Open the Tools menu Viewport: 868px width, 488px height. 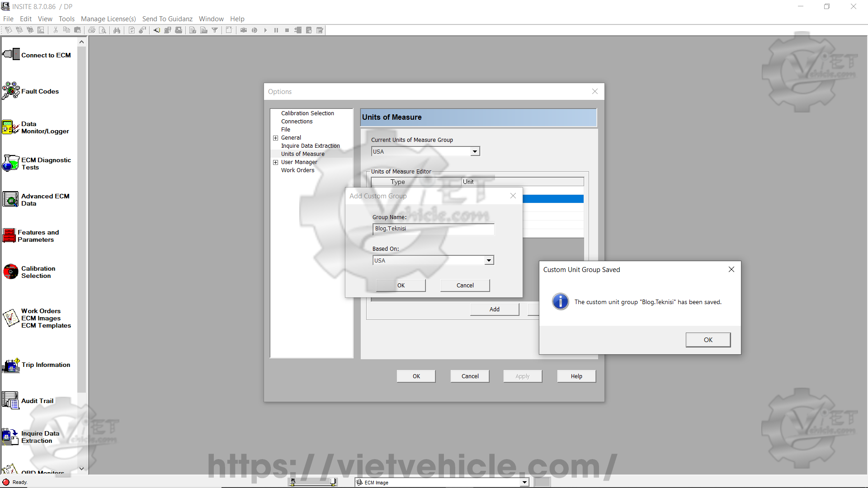66,19
